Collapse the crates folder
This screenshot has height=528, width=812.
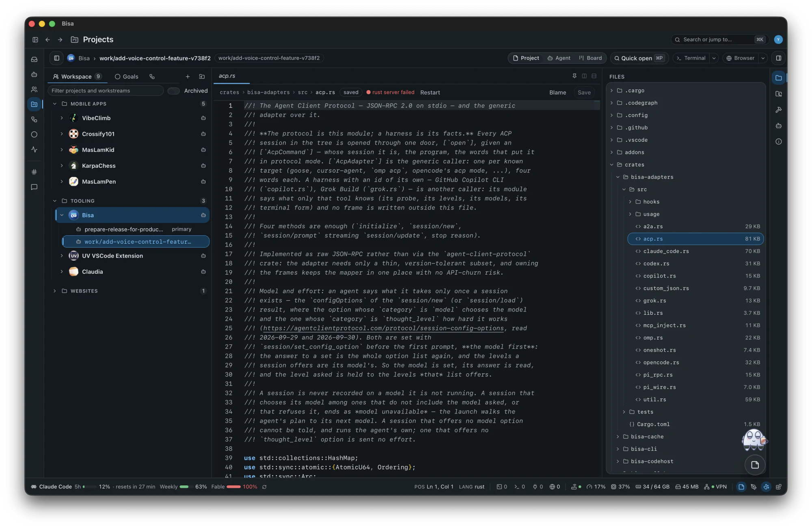pos(612,164)
